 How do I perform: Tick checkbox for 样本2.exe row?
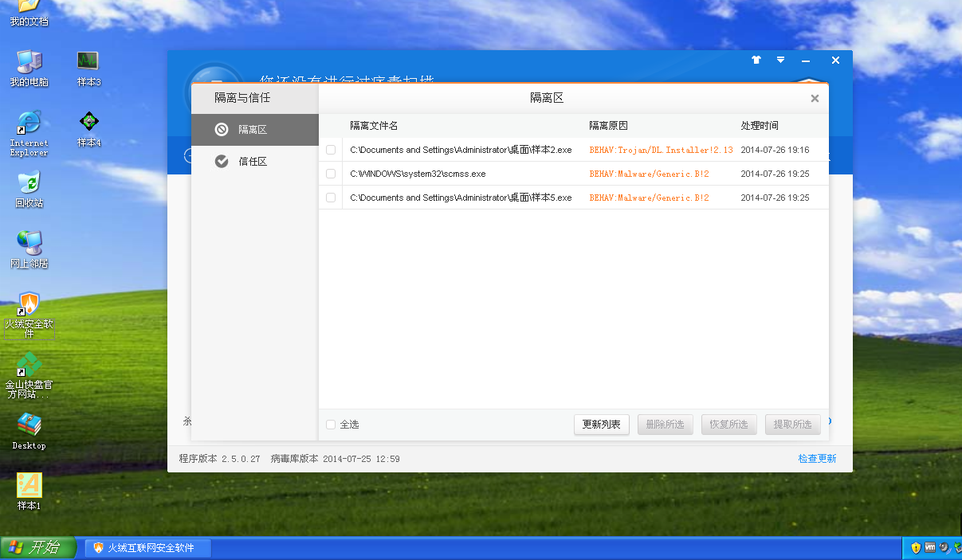tap(331, 150)
